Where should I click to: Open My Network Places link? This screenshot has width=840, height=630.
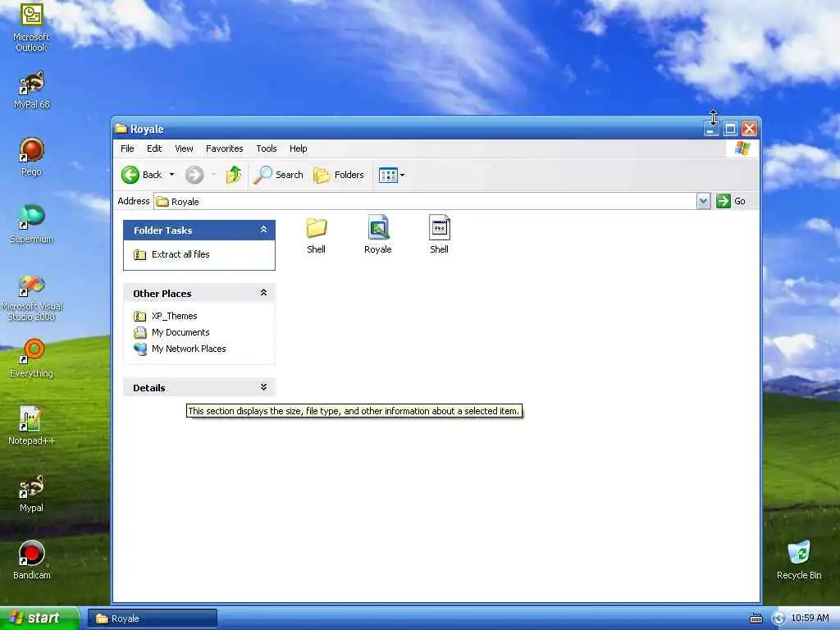[189, 349]
